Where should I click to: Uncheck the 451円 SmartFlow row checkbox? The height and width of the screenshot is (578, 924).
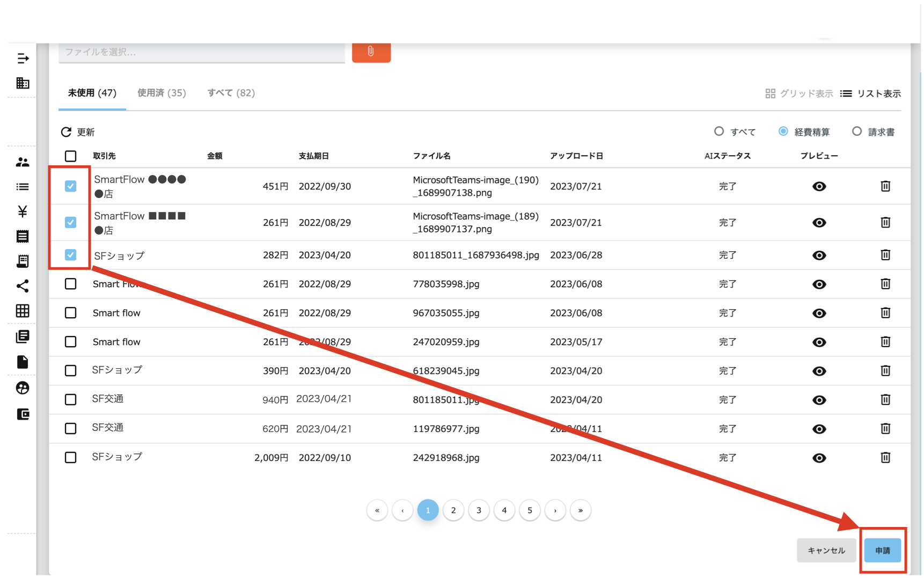click(x=70, y=186)
